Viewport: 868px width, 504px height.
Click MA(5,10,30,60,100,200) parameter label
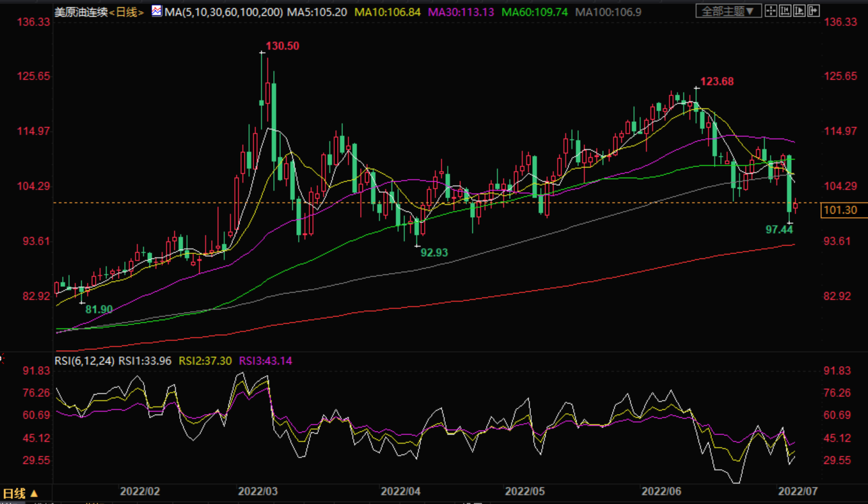(224, 12)
